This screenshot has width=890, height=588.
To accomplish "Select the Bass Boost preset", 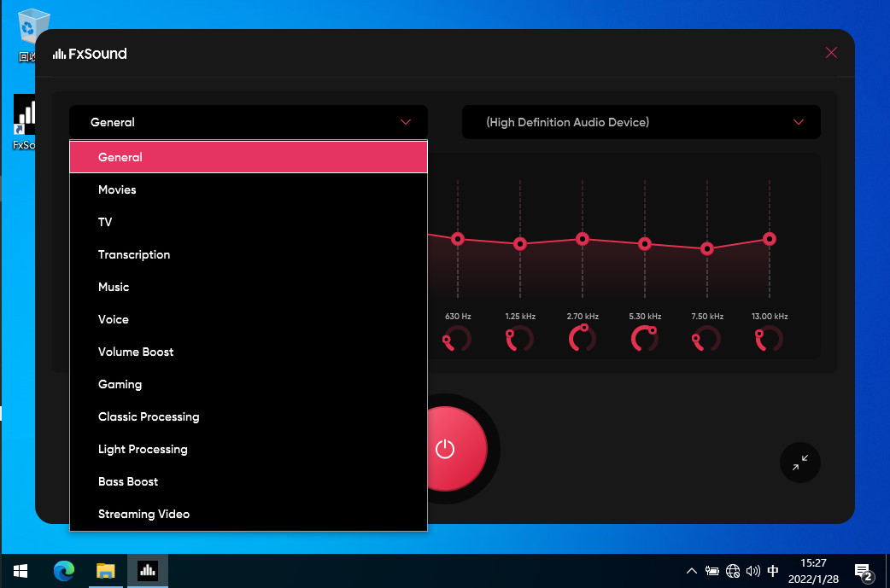I will [248, 481].
